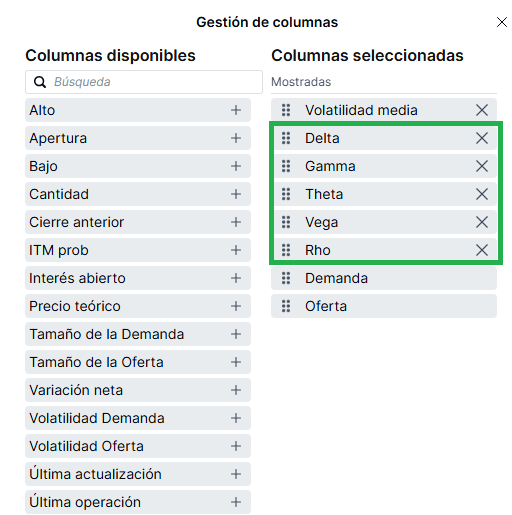Click the Búsqueda search field
The image size is (512, 515).
click(x=144, y=82)
